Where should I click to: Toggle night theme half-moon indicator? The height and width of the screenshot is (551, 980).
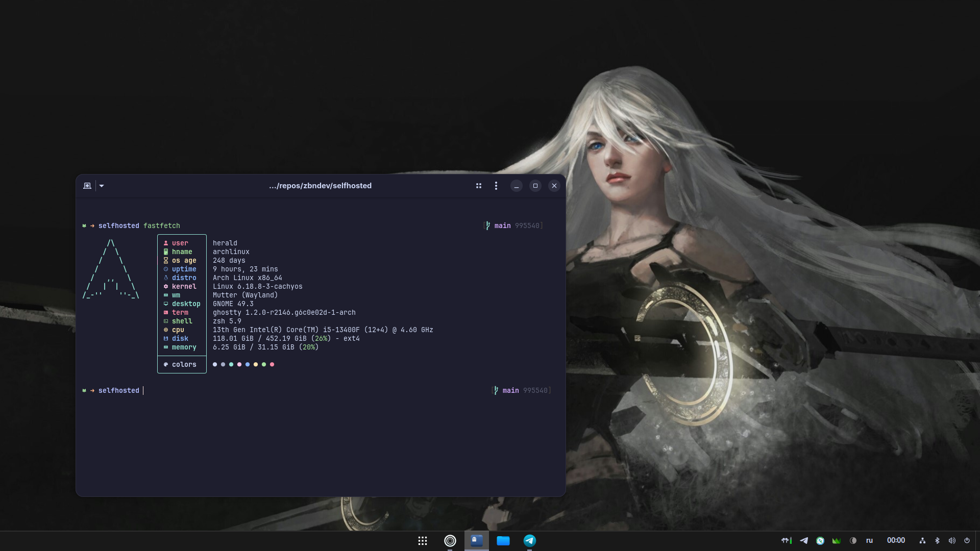pyautogui.click(x=853, y=541)
